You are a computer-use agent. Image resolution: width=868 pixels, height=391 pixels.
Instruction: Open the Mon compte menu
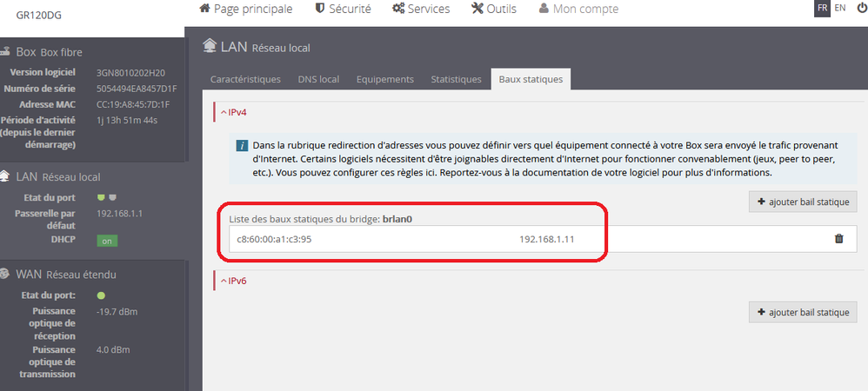[578, 9]
